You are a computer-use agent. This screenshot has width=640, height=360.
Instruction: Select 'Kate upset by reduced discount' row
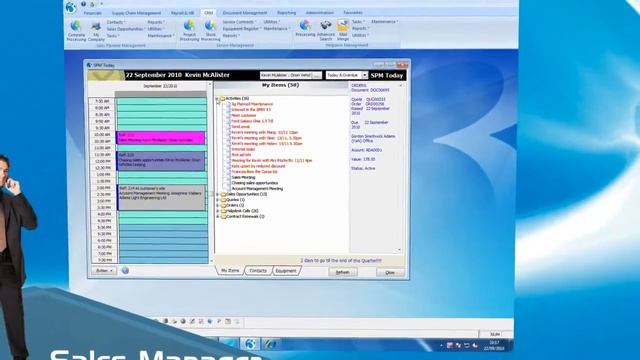[258, 166]
